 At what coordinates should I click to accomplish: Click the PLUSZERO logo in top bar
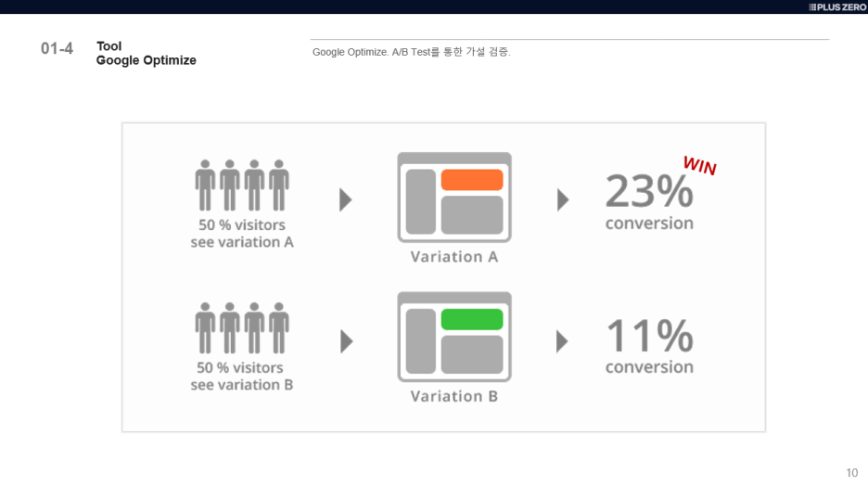click(836, 6)
